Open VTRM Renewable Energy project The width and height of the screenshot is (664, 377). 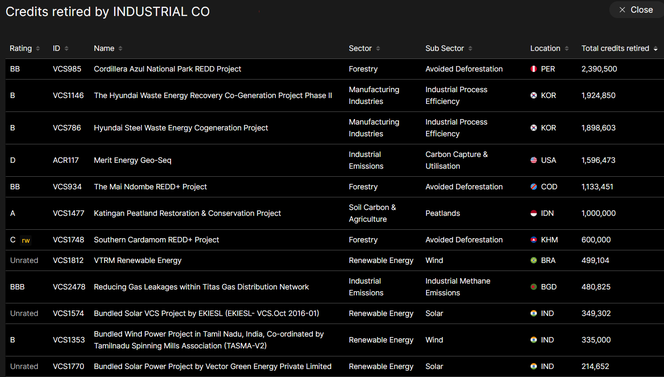point(138,261)
